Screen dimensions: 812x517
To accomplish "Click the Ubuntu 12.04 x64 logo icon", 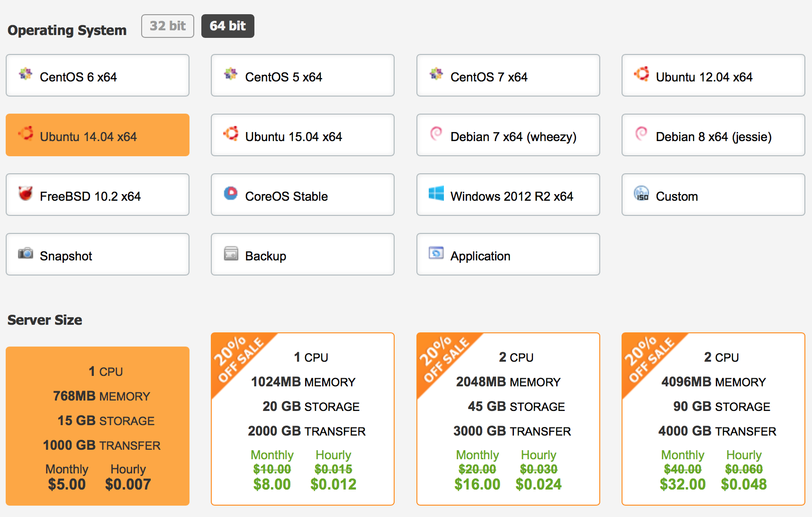I will tap(641, 74).
